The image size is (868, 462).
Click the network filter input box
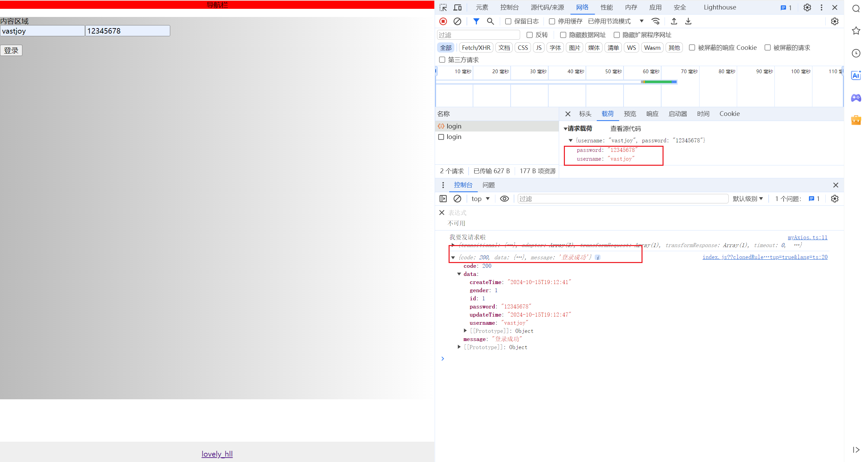click(x=478, y=35)
